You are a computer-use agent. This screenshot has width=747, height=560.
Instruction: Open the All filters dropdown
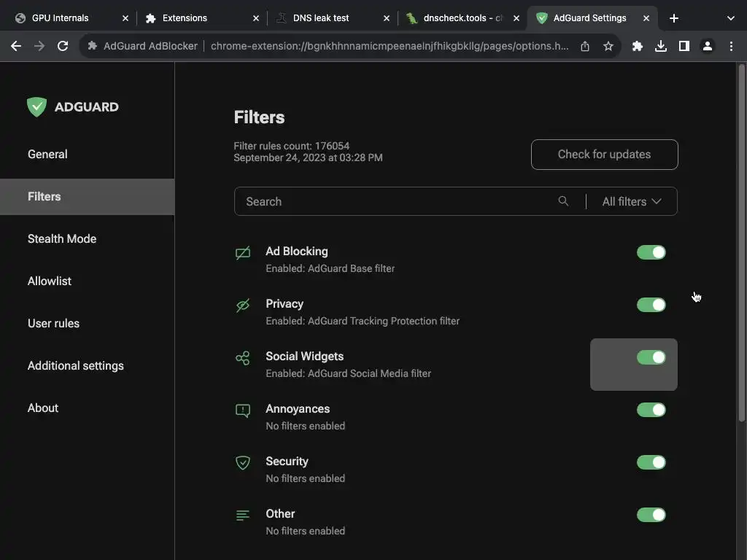point(632,201)
